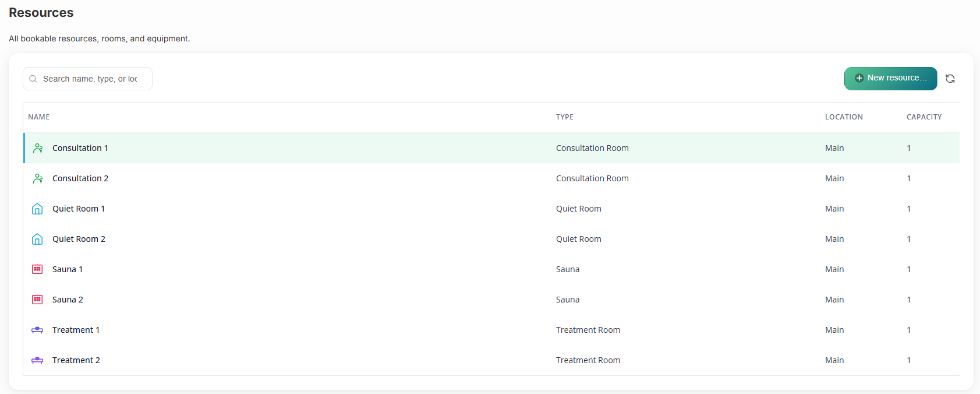Sort by the CAPACITY column header

924,117
